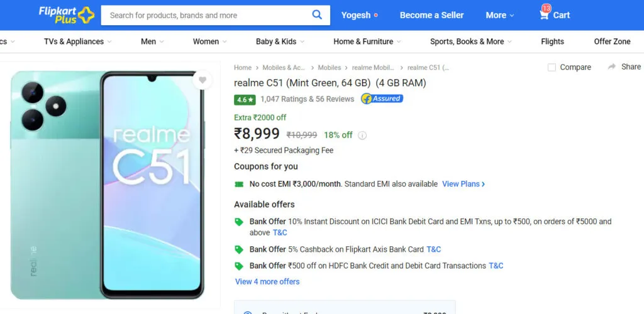The image size is (644, 314).
Task: Open View 4 more offers link
Action: pyautogui.click(x=267, y=281)
